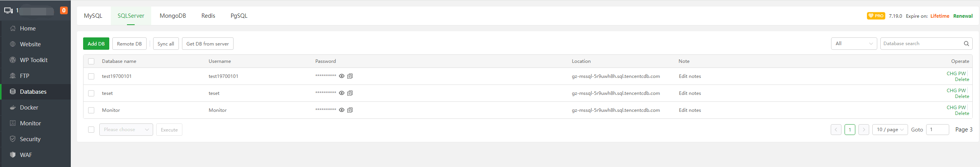
Task: Switch to the MongoDB tab
Action: click(173, 16)
